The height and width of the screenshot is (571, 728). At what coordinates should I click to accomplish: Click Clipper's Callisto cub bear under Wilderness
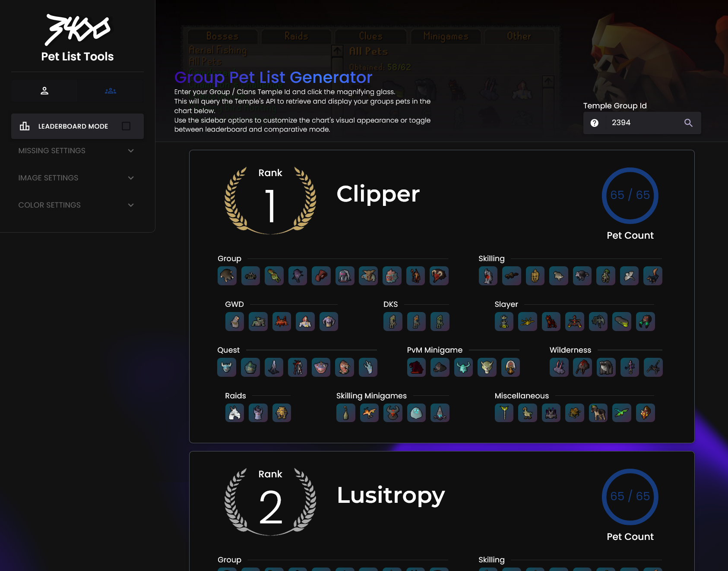tap(606, 367)
